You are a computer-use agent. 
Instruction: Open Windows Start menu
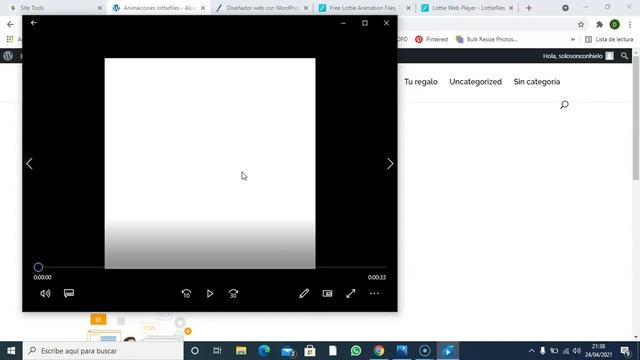(x=11, y=351)
